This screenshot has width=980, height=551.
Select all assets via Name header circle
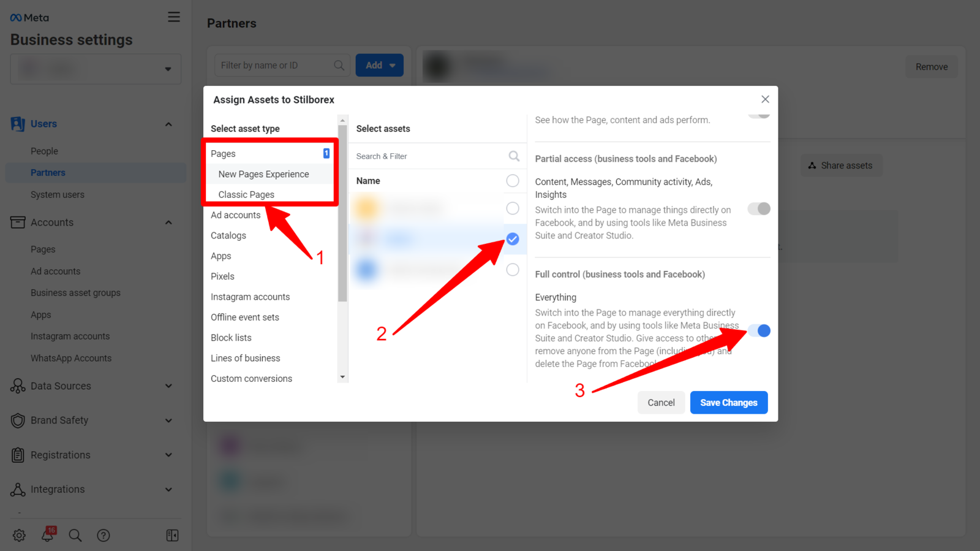click(513, 181)
